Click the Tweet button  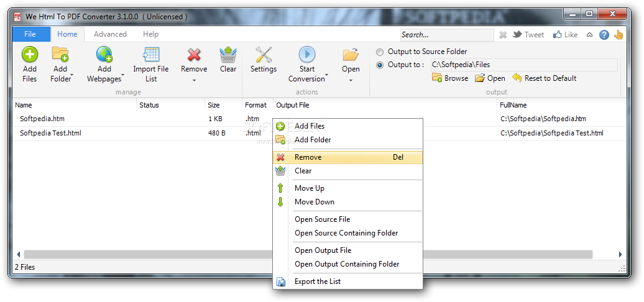(528, 35)
